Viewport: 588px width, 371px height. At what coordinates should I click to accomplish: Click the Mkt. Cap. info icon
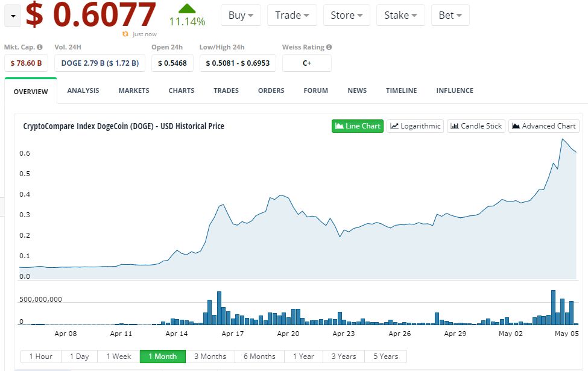tap(40, 47)
